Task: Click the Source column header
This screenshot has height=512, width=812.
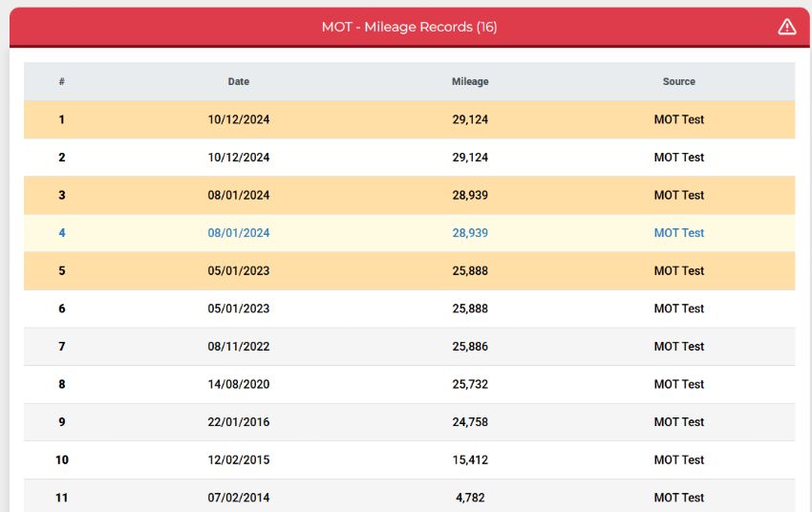Action: coord(678,81)
